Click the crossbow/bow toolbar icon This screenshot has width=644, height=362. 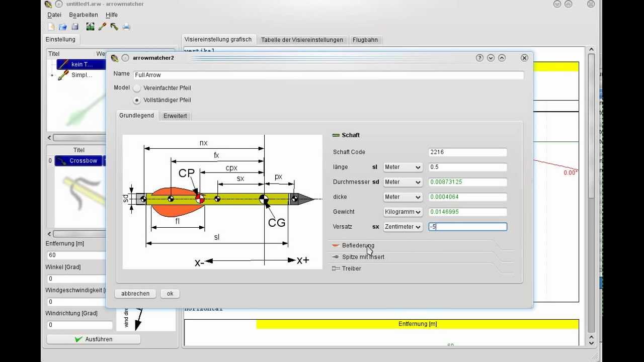[114, 27]
